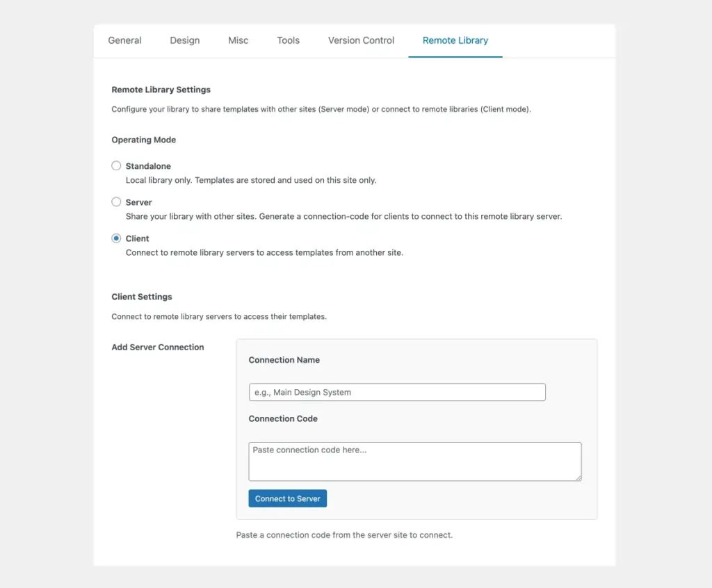Select the Standalone radio button
712x588 pixels.
(x=117, y=166)
